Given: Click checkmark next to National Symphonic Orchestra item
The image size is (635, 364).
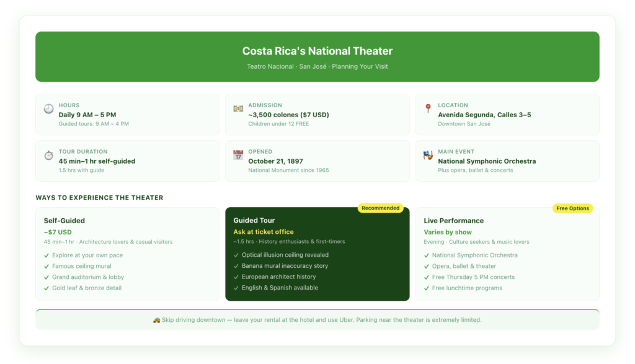Looking at the screenshot, I should pyautogui.click(x=427, y=255).
